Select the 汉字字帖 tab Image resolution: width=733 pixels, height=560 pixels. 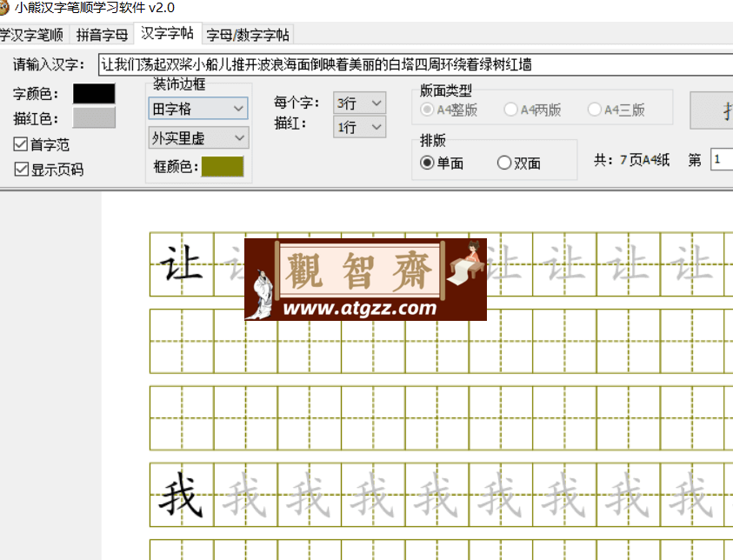[x=167, y=33]
